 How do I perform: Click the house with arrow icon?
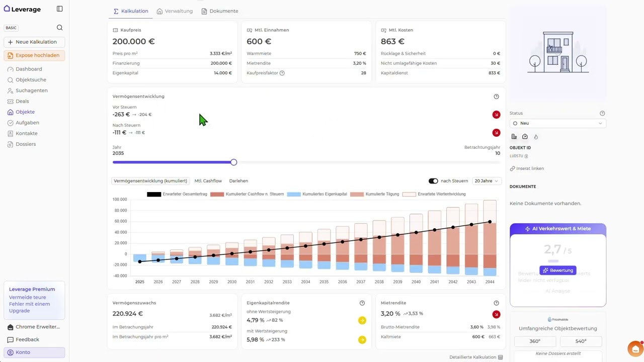[525, 137]
